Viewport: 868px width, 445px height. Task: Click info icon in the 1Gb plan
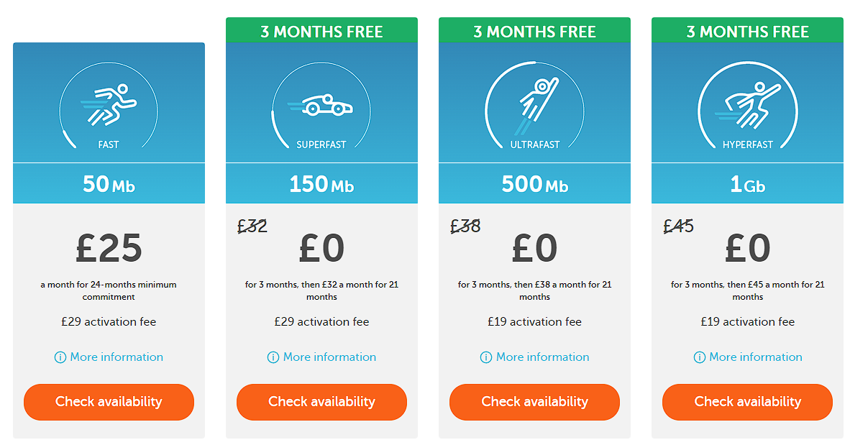699,357
